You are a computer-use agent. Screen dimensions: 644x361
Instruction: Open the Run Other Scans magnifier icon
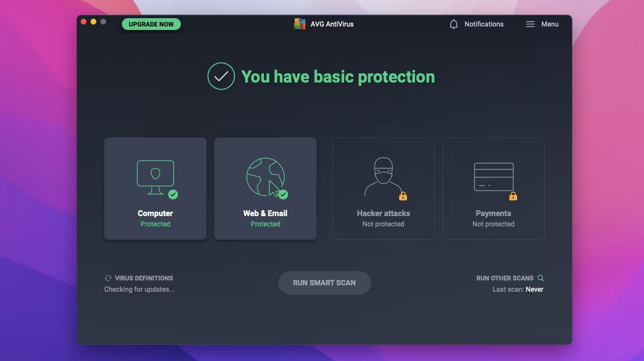point(541,278)
